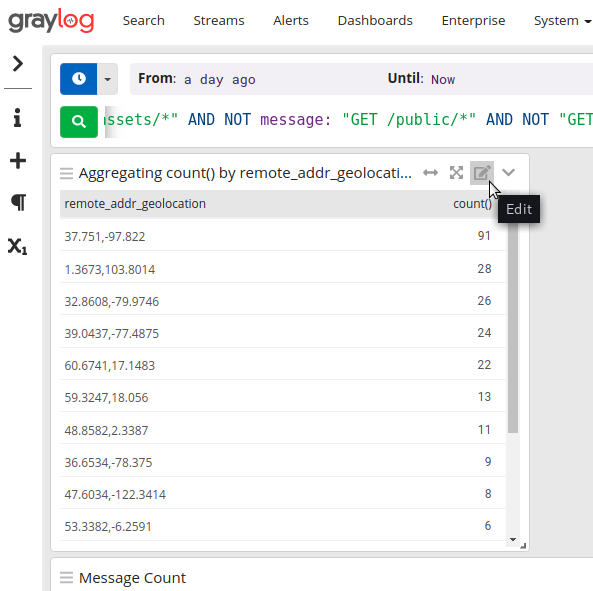
Task: Open aggregation widget actions chevron menu
Action: tap(508, 173)
